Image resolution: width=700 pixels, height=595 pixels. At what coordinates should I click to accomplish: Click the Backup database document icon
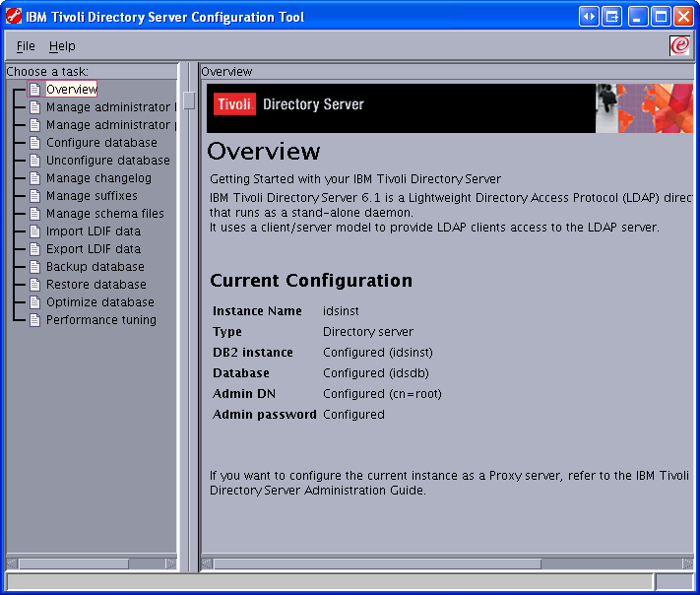click(x=34, y=267)
